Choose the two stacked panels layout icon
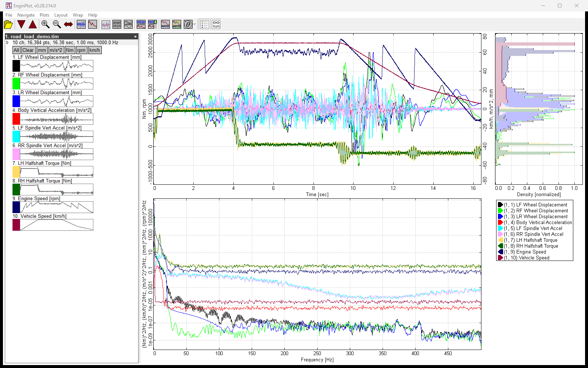The height and width of the screenshot is (368, 588). pos(128,25)
